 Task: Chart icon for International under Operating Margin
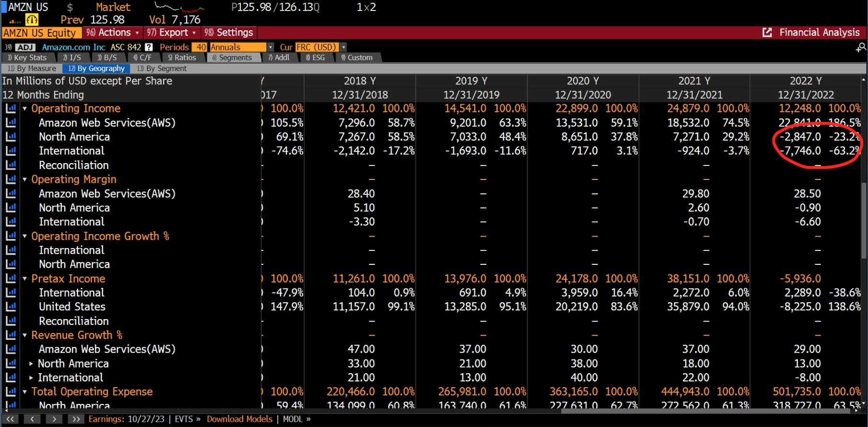pos(11,222)
